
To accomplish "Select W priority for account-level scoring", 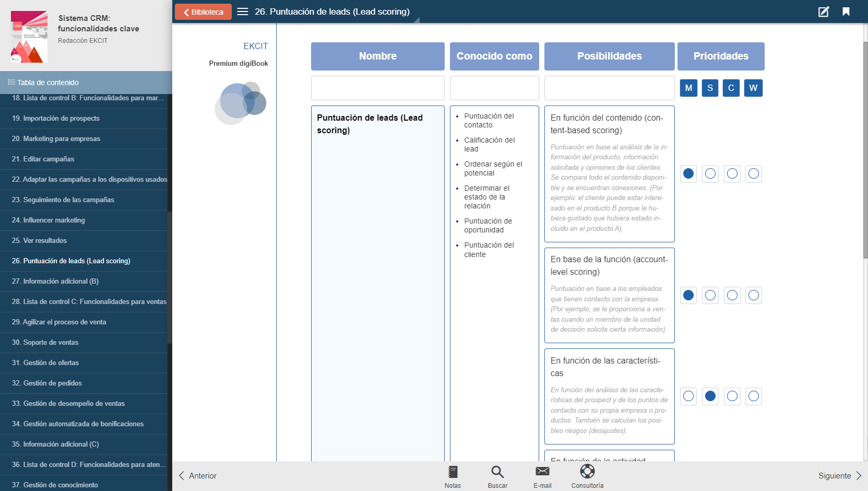I will tap(754, 295).
